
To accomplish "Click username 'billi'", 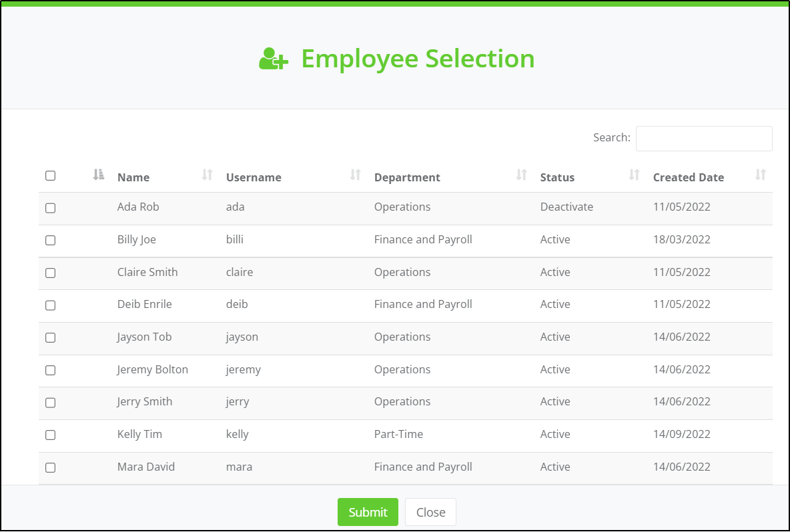I will [x=235, y=239].
